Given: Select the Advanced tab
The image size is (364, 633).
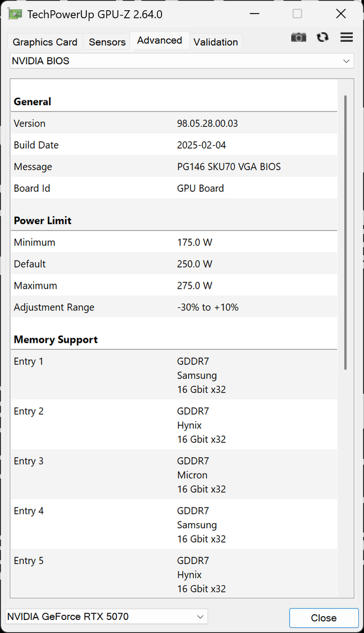Looking at the screenshot, I should tap(159, 40).
